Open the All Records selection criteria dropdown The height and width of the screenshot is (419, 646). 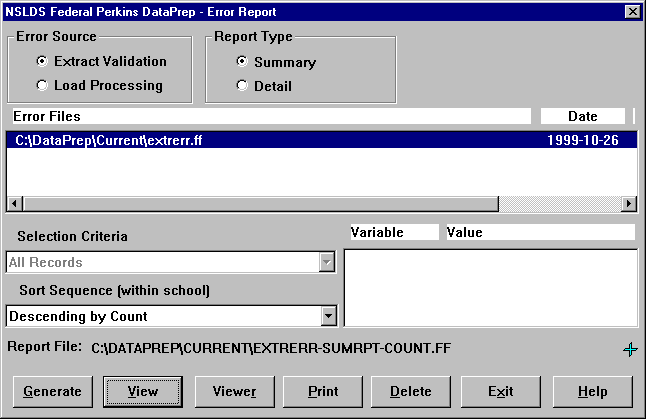point(171,262)
